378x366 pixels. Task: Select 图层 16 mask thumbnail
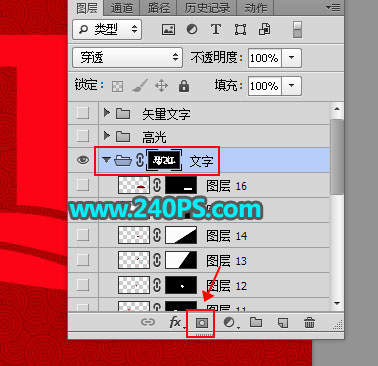[181, 185]
